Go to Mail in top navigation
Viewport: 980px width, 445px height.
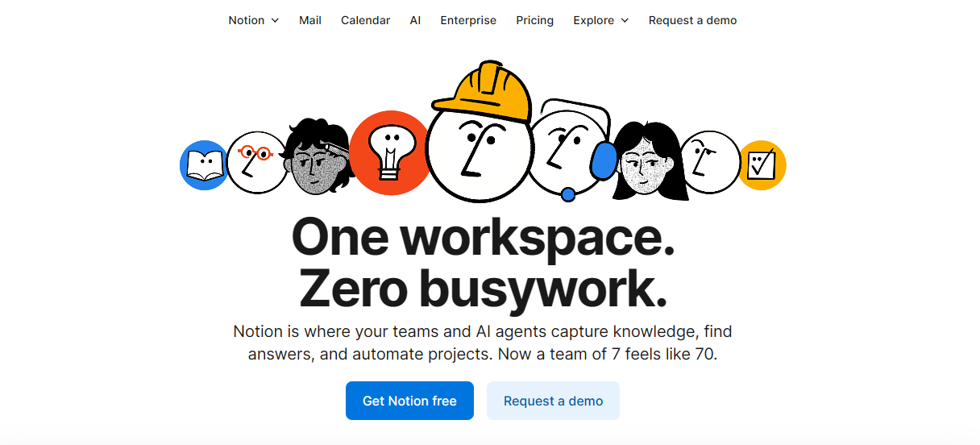(x=310, y=20)
